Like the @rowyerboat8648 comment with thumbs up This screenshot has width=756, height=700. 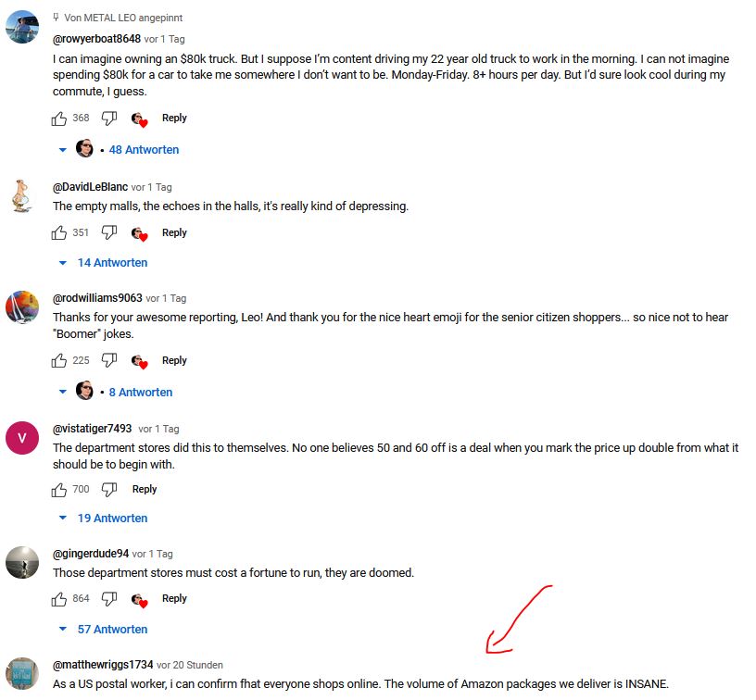(x=58, y=119)
